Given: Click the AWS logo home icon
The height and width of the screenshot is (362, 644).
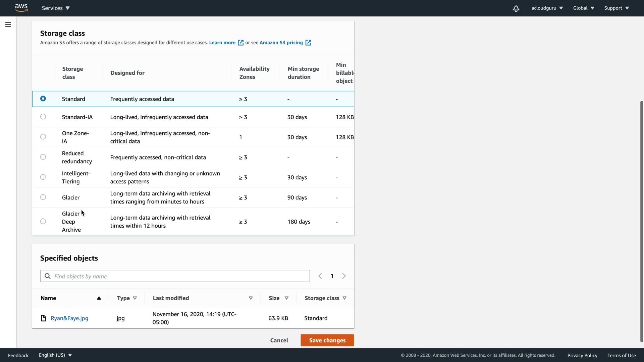Looking at the screenshot, I should (21, 8).
